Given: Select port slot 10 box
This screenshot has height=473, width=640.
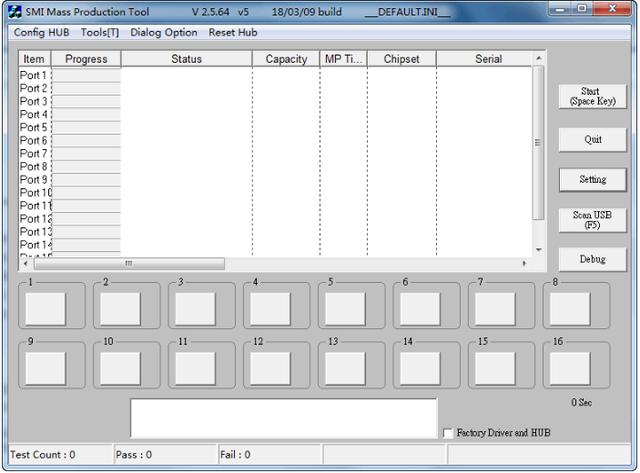Looking at the screenshot, I should (120, 369).
